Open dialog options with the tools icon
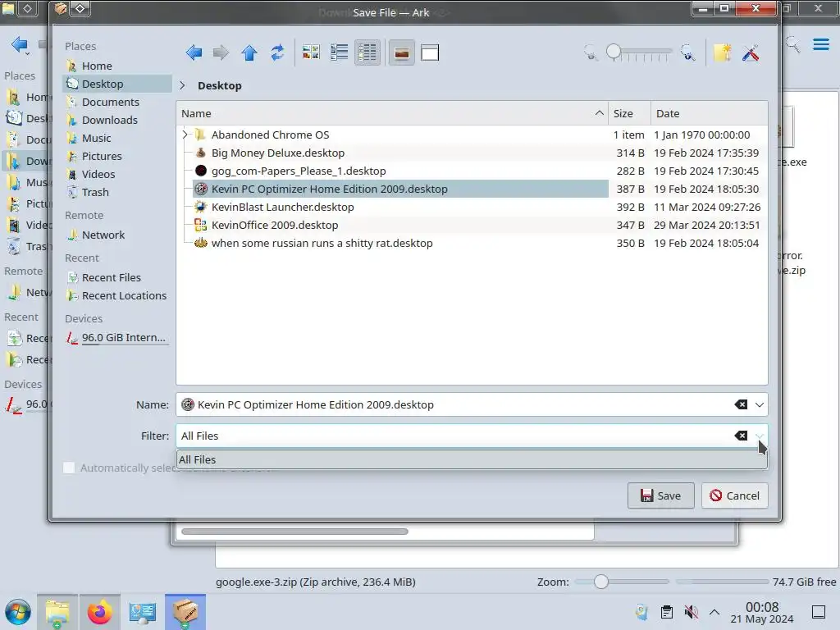The height and width of the screenshot is (630, 840). (751, 52)
